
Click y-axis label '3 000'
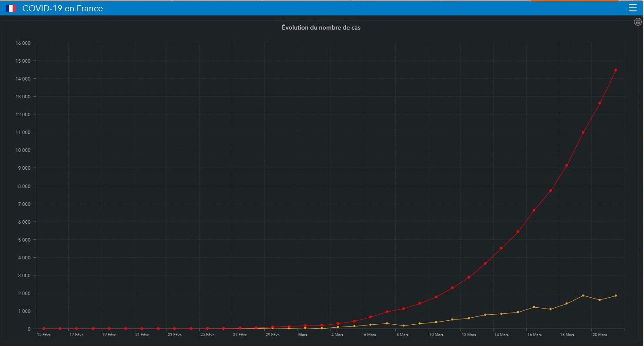[24, 275]
